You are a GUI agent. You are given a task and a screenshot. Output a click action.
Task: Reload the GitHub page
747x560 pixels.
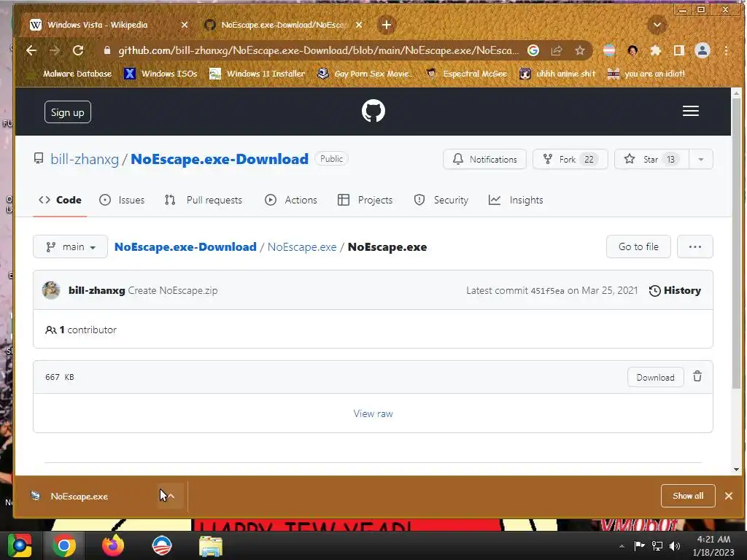[78, 50]
